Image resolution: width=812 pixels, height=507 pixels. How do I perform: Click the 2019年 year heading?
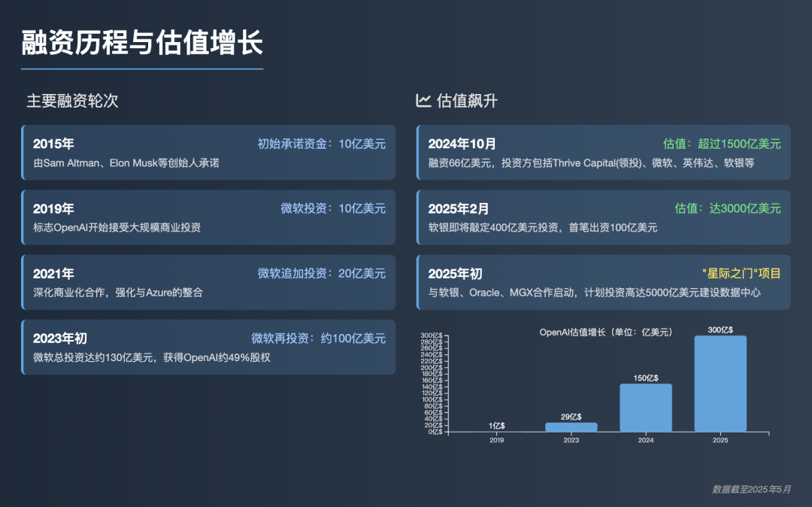[53, 208]
